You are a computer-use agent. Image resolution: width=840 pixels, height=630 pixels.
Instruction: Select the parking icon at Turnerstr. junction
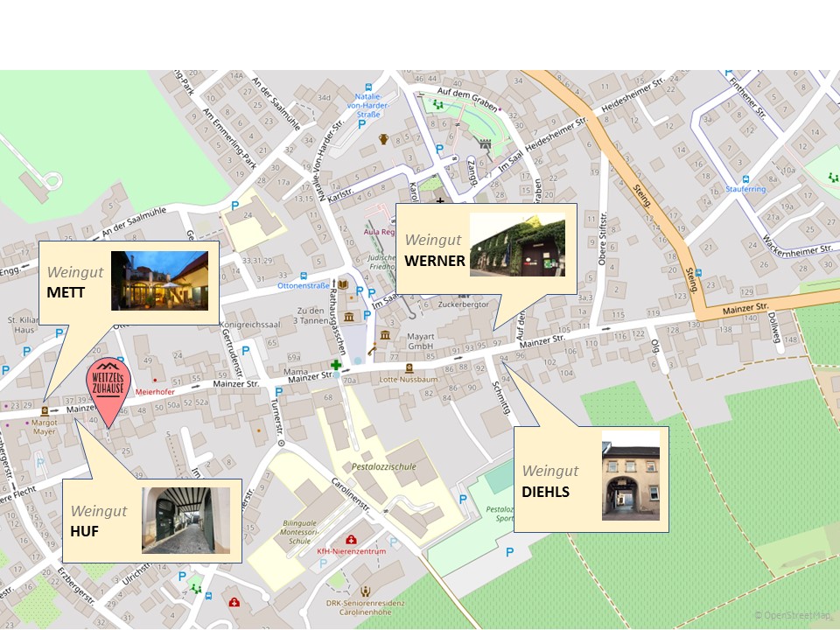(278, 392)
